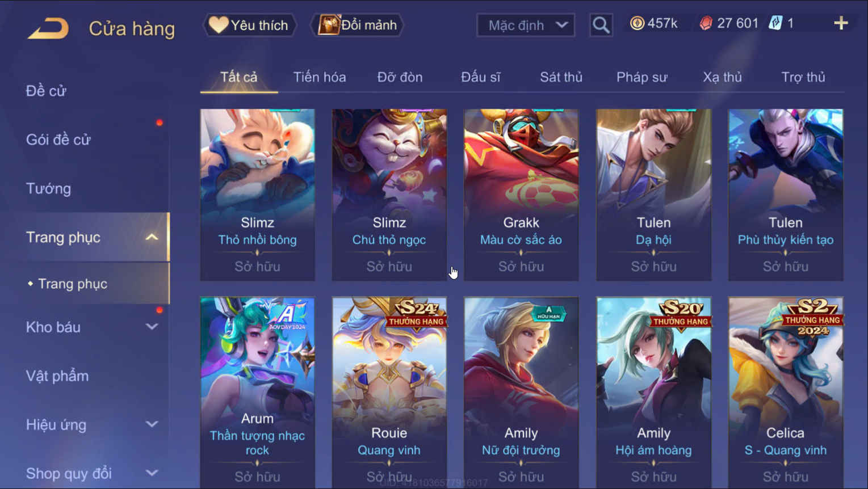Click the gold coin balance icon

[x=638, y=23]
